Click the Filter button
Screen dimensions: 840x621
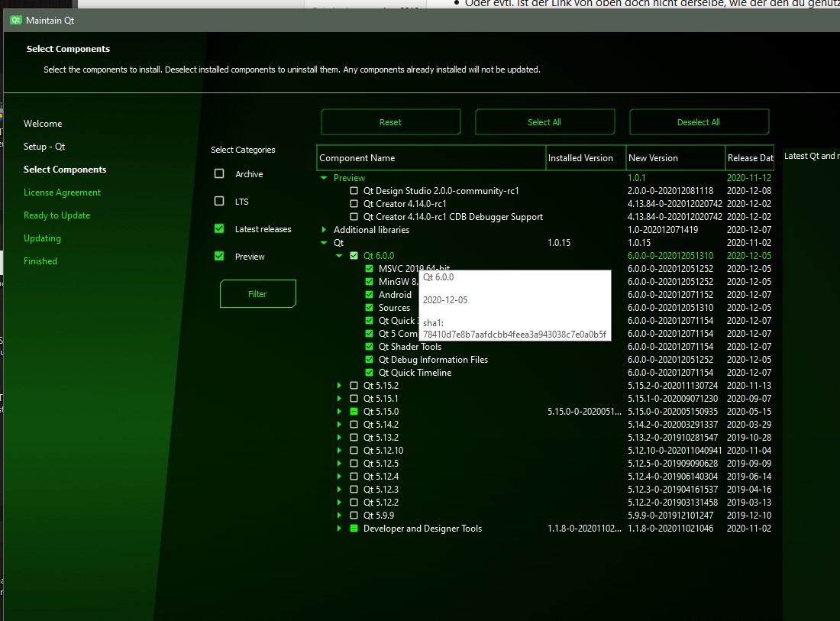(257, 293)
